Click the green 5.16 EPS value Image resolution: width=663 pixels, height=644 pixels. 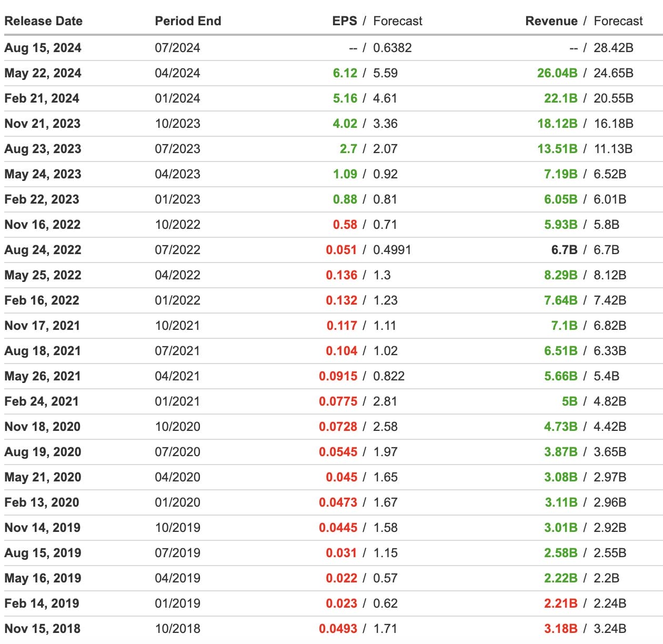pyautogui.click(x=345, y=98)
